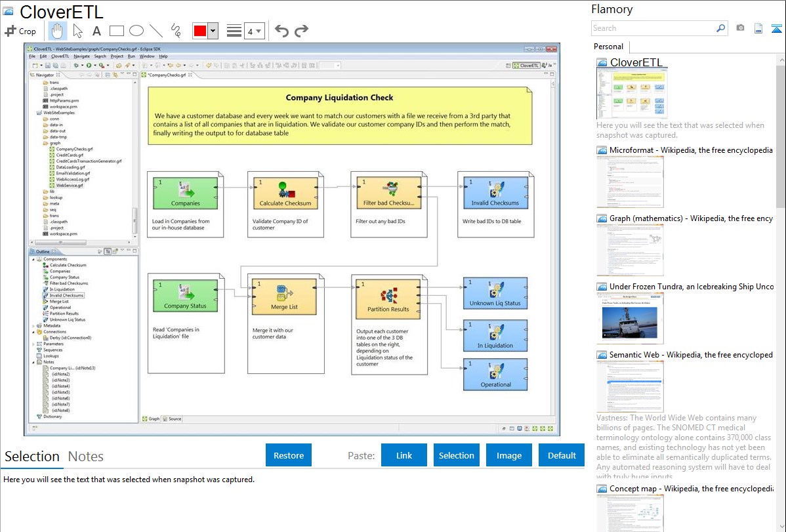Collapse the Notes node in Outline
The height and width of the screenshot is (532, 786).
[33, 362]
